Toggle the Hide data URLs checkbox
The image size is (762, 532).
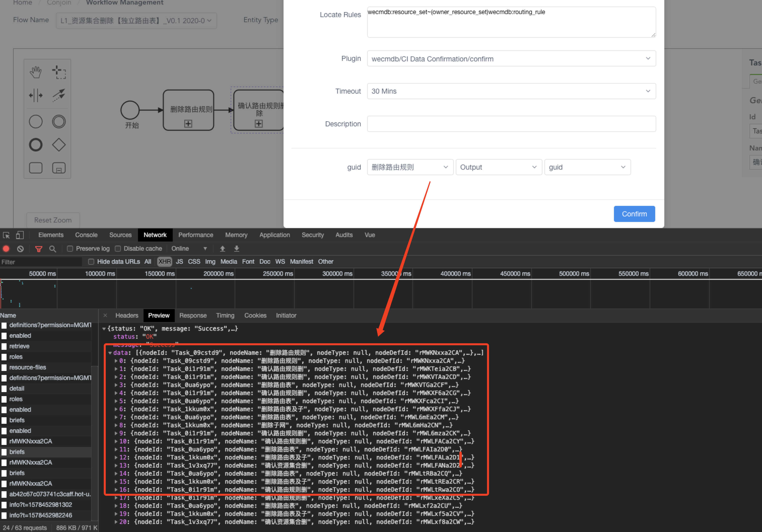[x=91, y=262]
